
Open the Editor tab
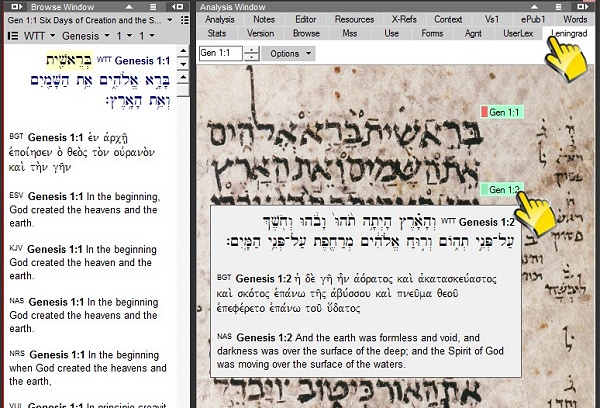point(306,20)
